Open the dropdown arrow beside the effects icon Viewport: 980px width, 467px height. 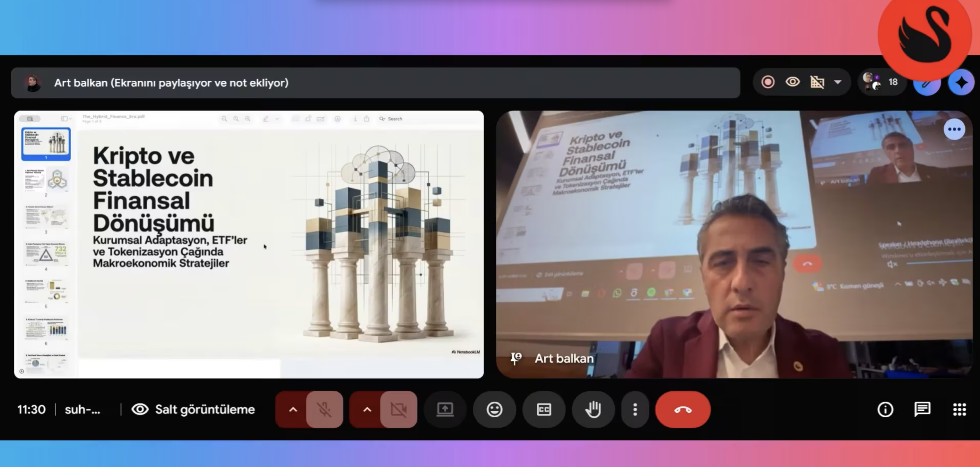[838, 82]
